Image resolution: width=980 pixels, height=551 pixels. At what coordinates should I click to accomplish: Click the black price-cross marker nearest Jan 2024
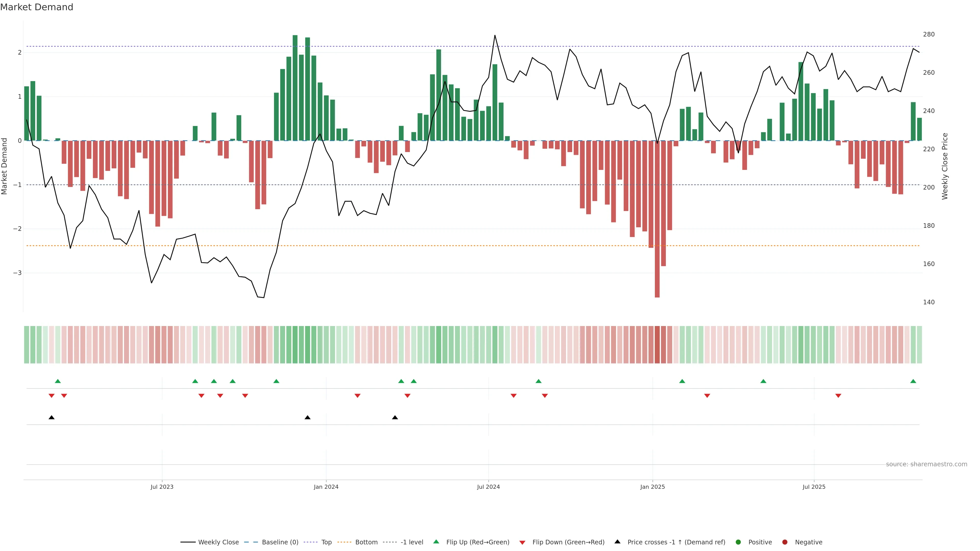pos(308,418)
